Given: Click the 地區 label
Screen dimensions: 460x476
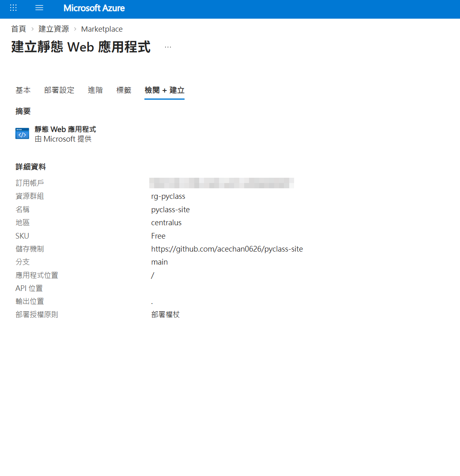Looking at the screenshot, I should [x=22, y=222].
